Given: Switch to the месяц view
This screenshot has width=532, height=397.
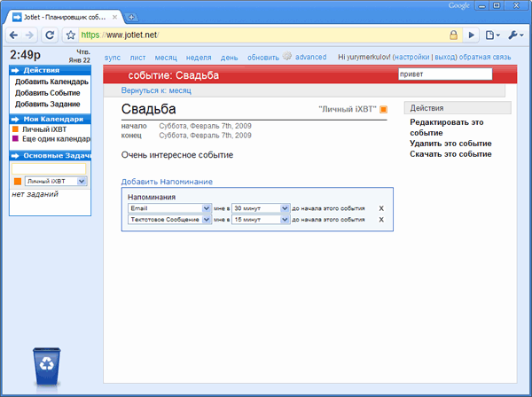Looking at the screenshot, I should [166, 58].
